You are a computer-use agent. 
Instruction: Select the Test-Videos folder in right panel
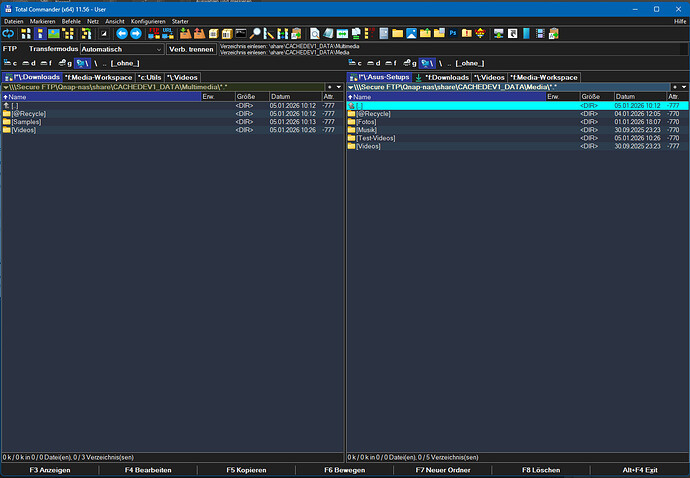(x=374, y=138)
